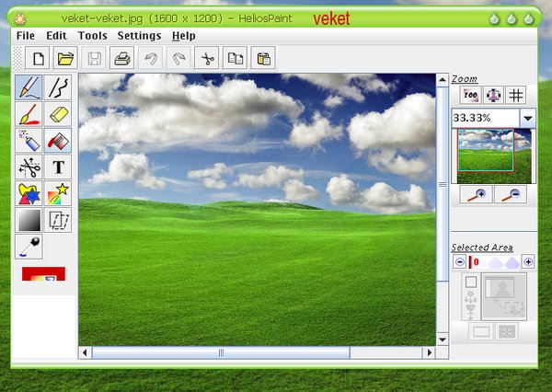Click the zoom navigator thumbnail preview
Viewport: 552px width, 392px height.
(x=494, y=156)
